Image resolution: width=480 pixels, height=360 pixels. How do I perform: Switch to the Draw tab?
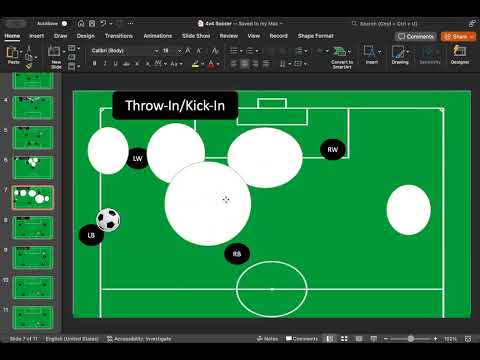click(60, 36)
